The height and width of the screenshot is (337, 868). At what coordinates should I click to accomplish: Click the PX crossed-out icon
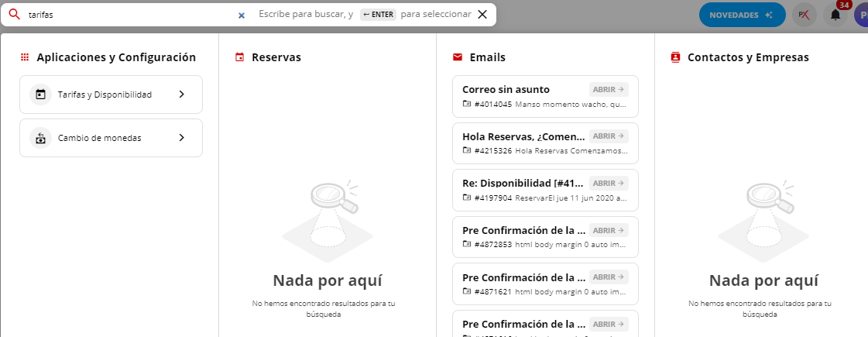[x=805, y=15]
